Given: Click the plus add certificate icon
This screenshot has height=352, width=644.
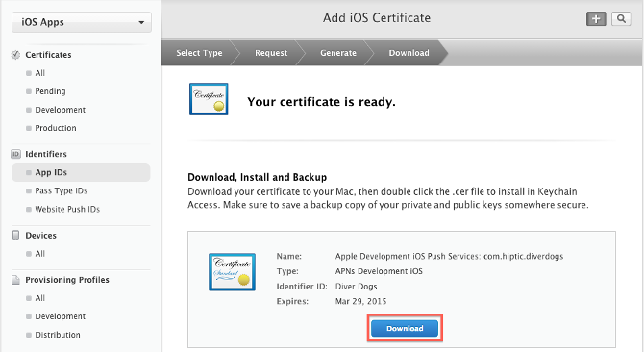Looking at the screenshot, I should click(x=596, y=19).
